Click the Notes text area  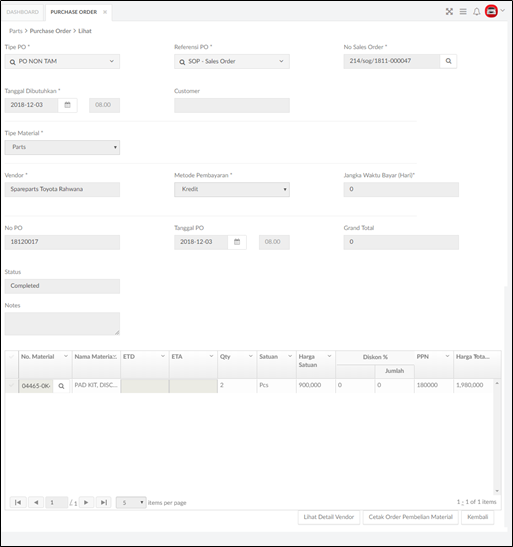pos(62,324)
